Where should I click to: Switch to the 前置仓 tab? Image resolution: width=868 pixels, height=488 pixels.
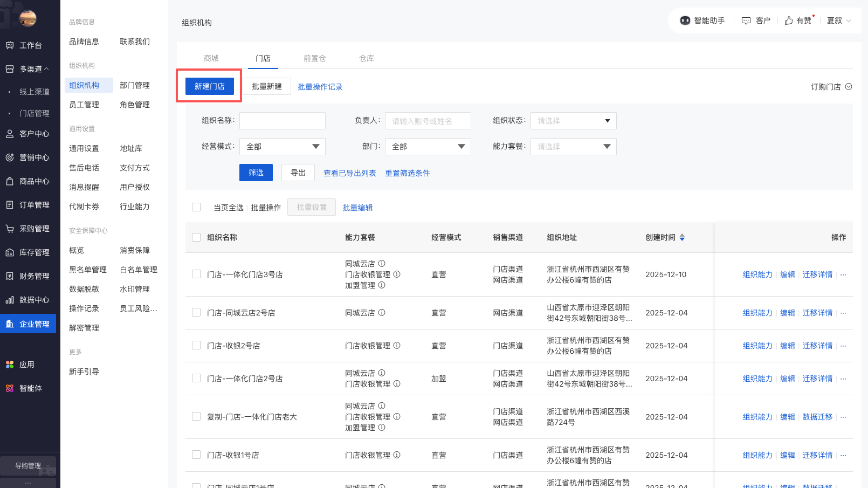(314, 58)
